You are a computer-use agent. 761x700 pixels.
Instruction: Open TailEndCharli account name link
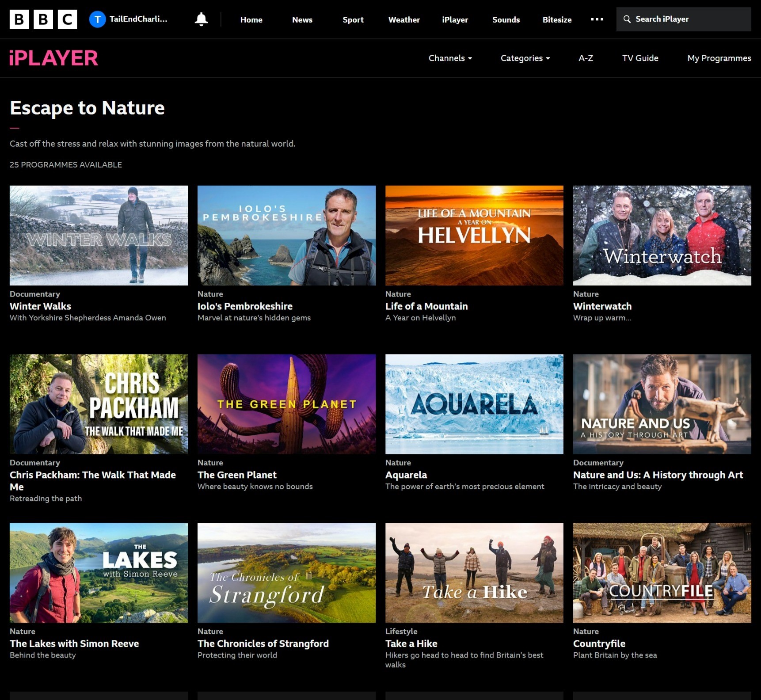click(138, 19)
